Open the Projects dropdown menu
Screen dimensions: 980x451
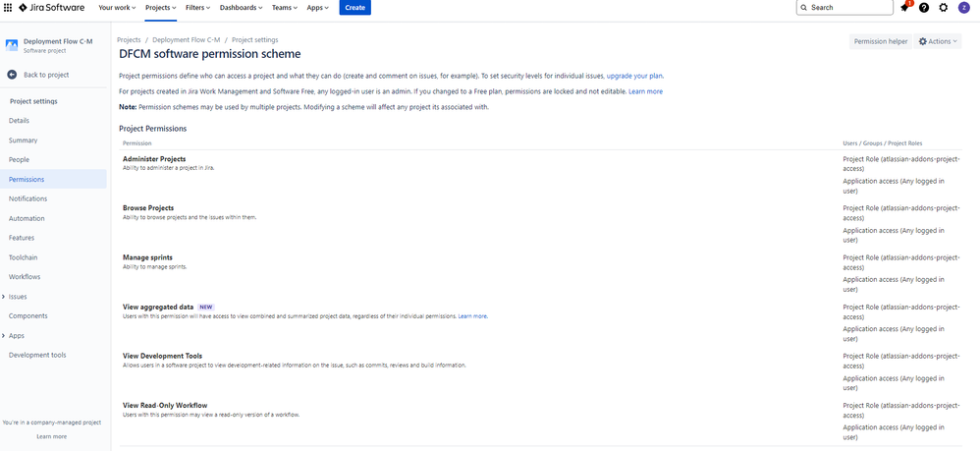(x=161, y=8)
